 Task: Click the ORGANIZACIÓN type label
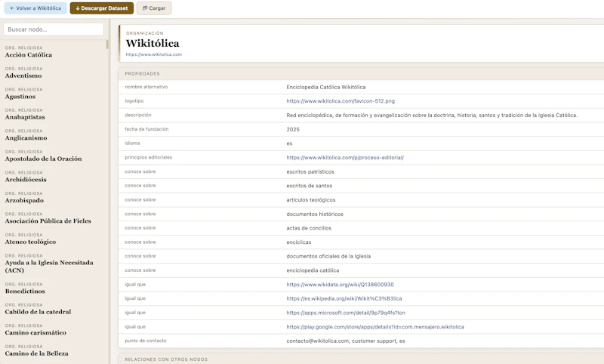[x=145, y=33]
